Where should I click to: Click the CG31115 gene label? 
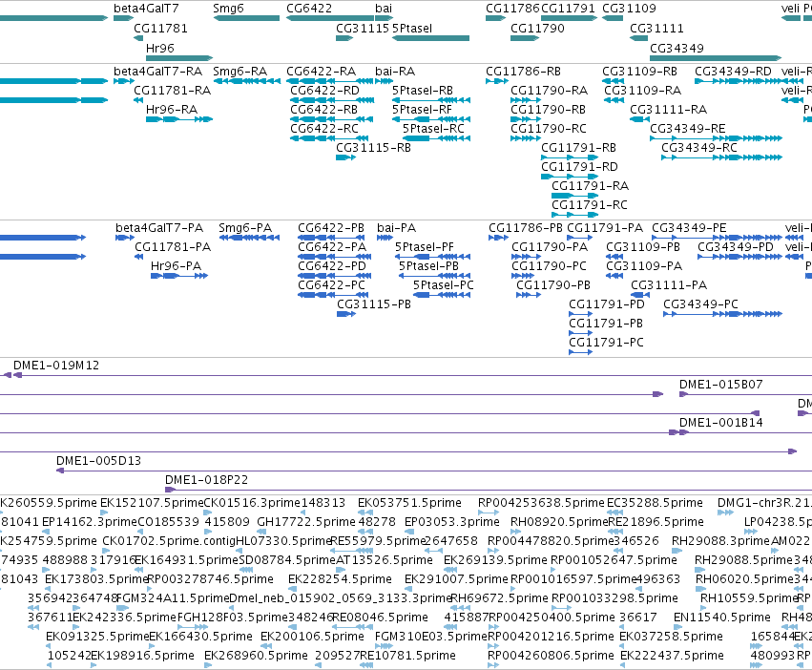click(363, 29)
